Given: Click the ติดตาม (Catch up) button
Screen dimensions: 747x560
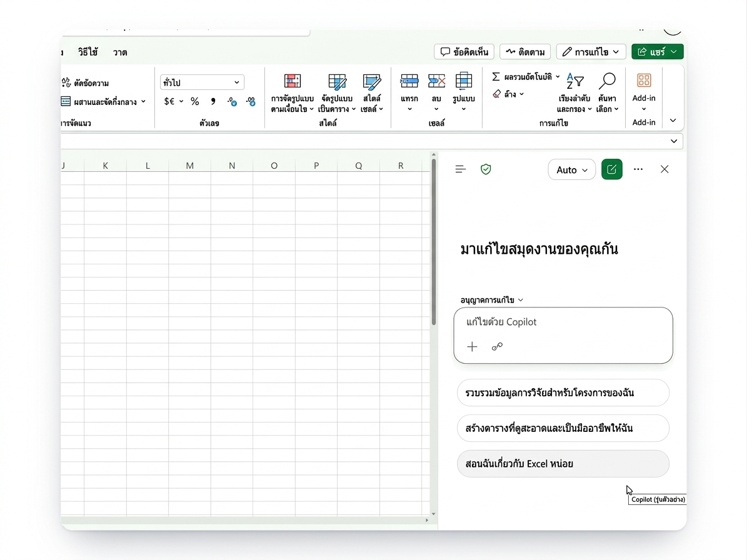Looking at the screenshot, I should coord(525,51).
